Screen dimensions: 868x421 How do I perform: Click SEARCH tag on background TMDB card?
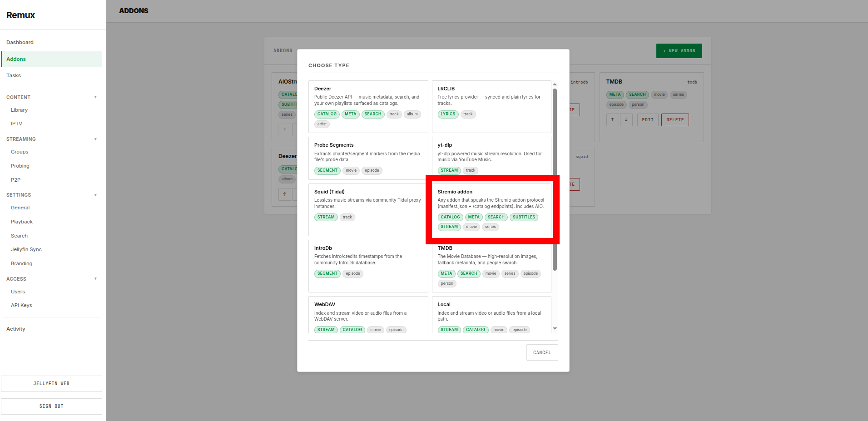click(637, 94)
